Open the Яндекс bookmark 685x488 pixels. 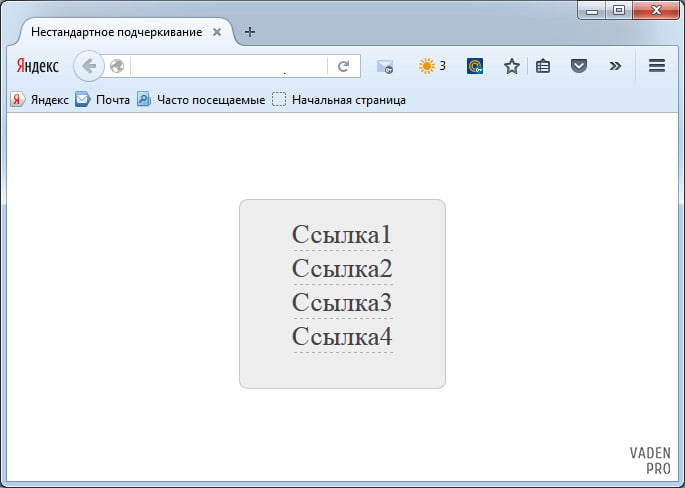click(x=39, y=100)
